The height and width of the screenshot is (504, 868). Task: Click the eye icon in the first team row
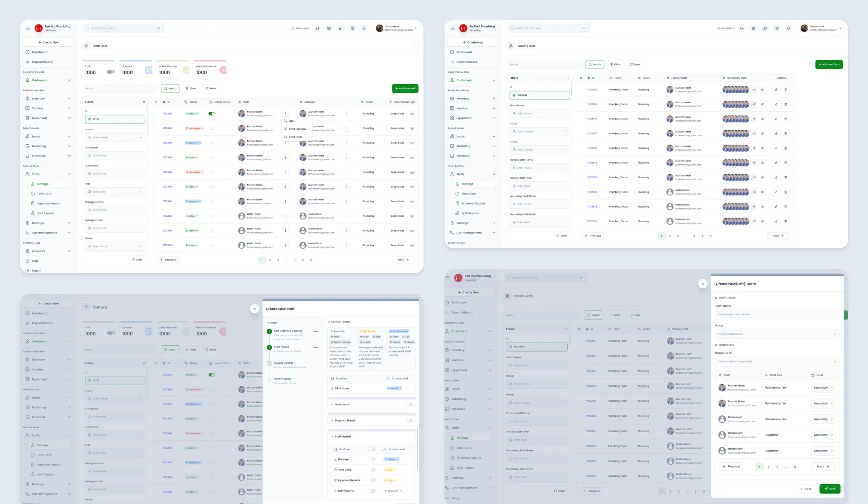[763, 90]
